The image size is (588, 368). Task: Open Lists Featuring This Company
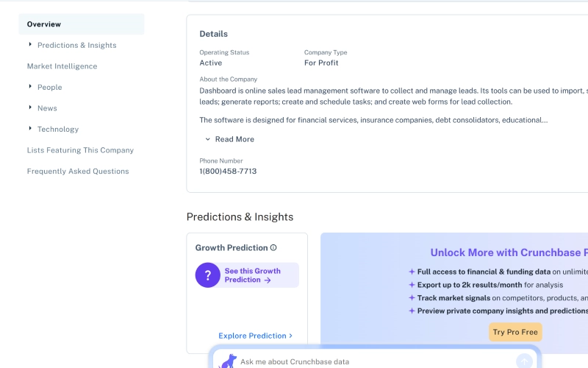coord(80,150)
